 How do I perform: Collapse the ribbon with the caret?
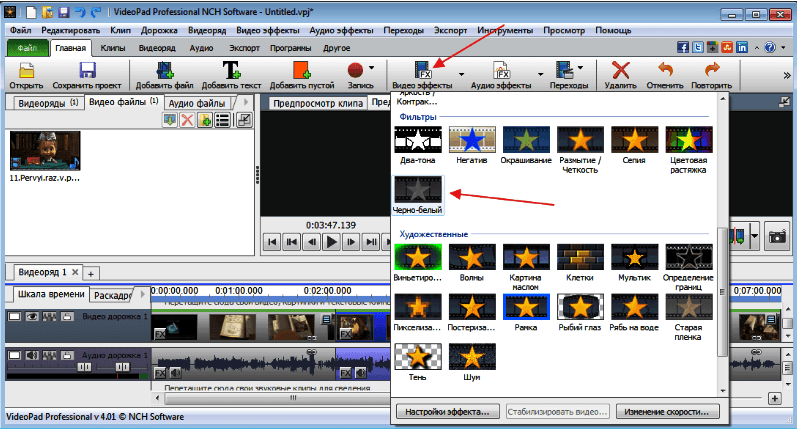(756, 47)
